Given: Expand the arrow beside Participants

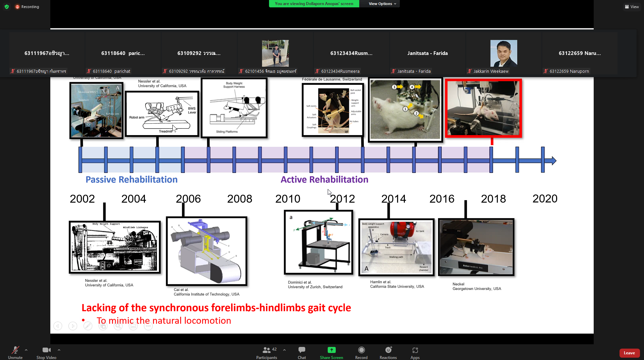Looking at the screenshot, I should (x=284, y=350).
